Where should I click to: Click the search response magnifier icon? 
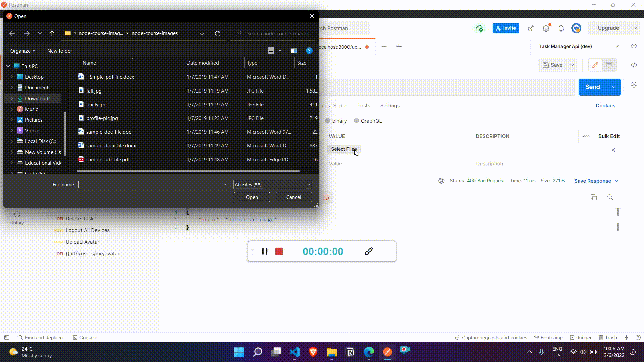610,197
